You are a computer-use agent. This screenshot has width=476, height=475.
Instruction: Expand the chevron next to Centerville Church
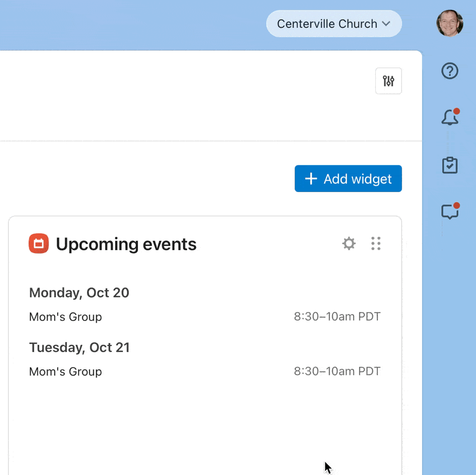tap(388, 23)
